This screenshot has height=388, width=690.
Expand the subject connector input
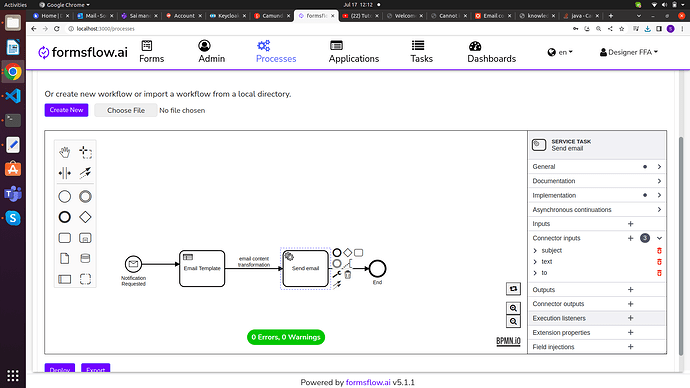point(535,250)
